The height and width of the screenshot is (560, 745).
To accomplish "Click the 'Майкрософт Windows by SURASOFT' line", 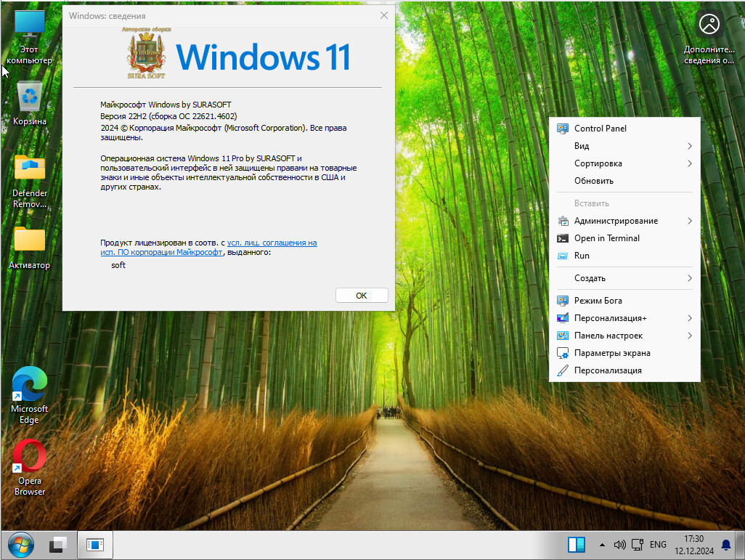I will point(166,105).
